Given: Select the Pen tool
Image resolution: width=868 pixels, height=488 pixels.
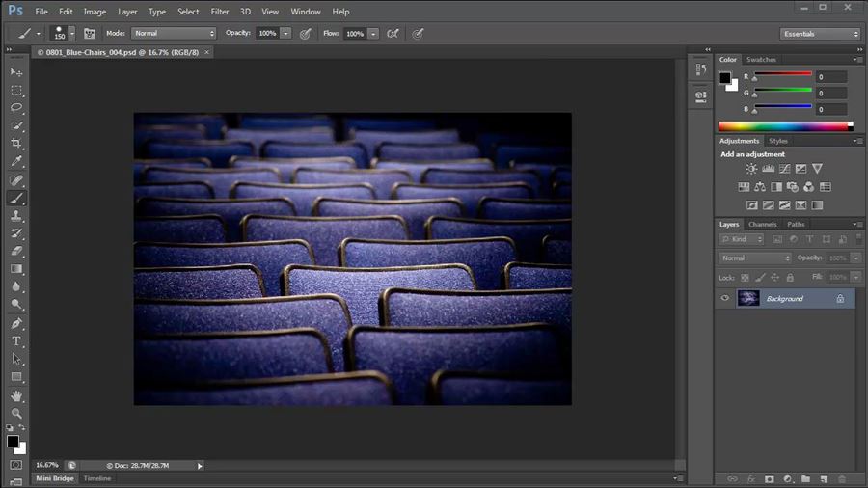Looking at the screenshot, I should pos(16,323).
